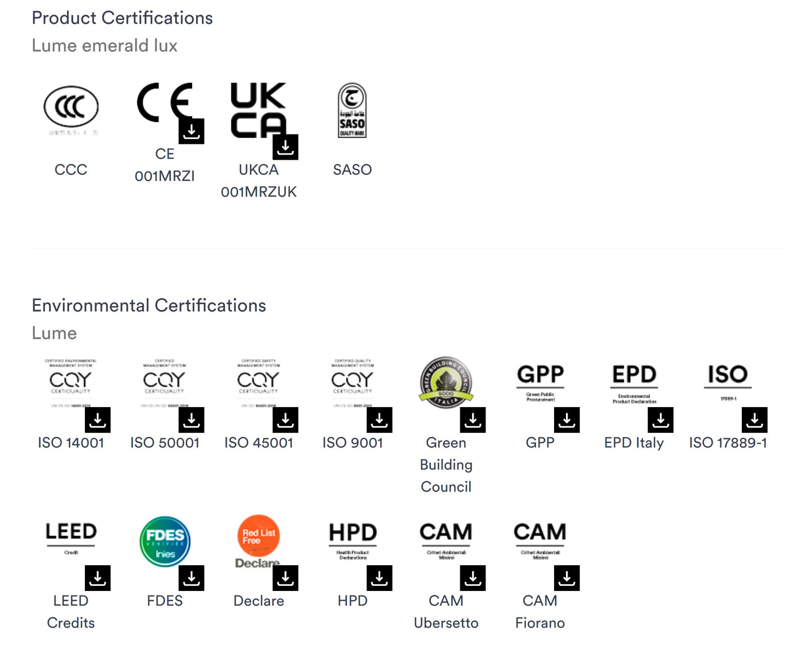
Task: Download the Declare label document
Action: coord(285,578)
